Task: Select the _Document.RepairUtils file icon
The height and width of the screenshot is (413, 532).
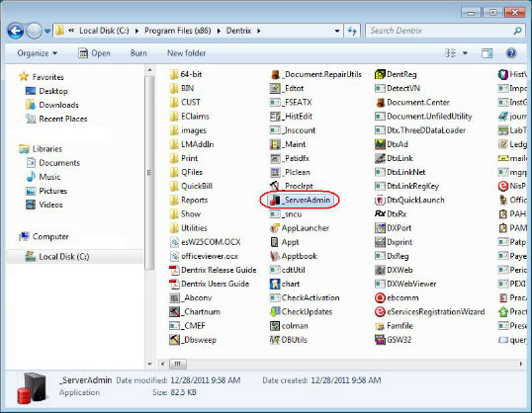Action: tap(275, 74)
